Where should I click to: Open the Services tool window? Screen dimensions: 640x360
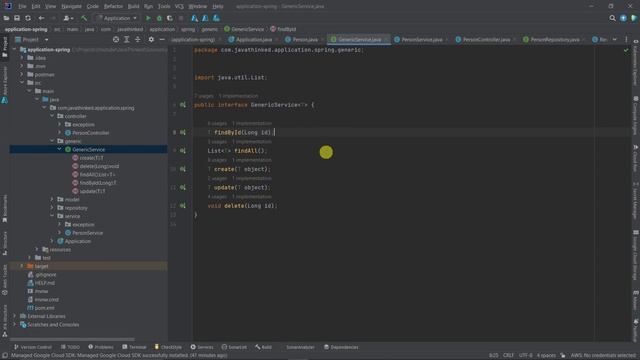coord(202,347)
